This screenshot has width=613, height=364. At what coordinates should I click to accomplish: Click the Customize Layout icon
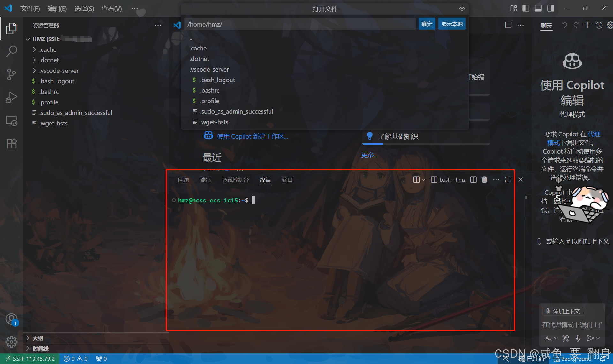513,9
